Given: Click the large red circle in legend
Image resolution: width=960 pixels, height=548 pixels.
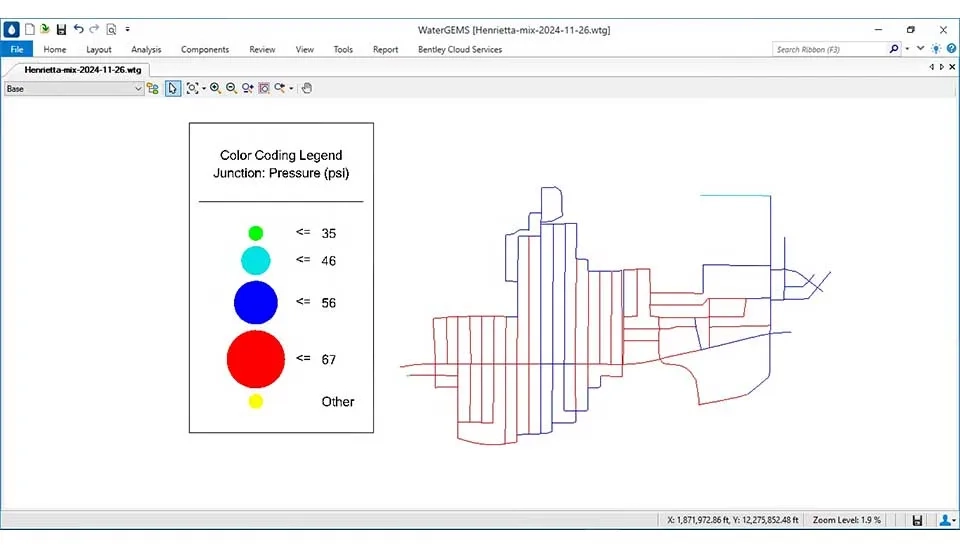Looking at the screenshot, I should [x=256, y=359].
